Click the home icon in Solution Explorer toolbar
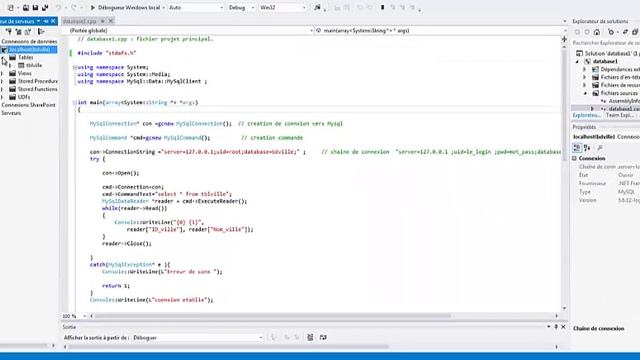This screenshot has height=360, width=640. pos(597,32)
